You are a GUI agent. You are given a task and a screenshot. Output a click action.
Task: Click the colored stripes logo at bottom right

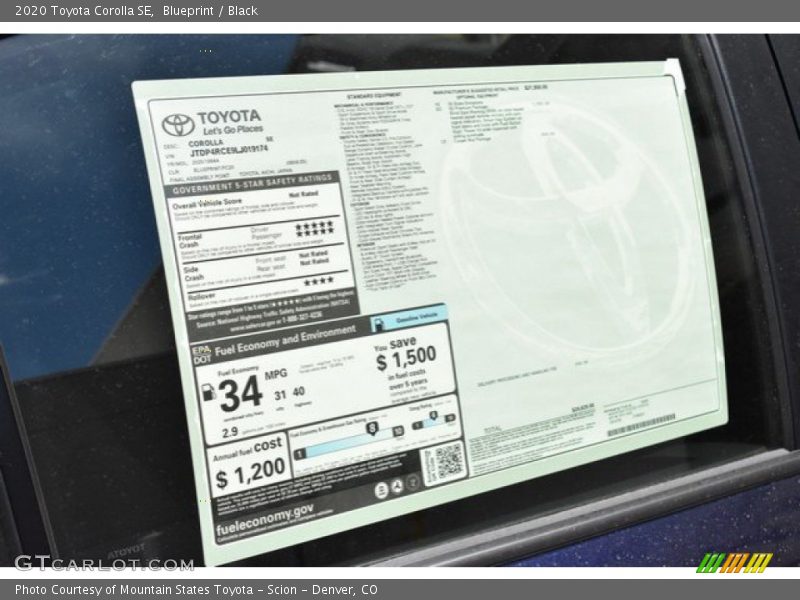(734, 562)
